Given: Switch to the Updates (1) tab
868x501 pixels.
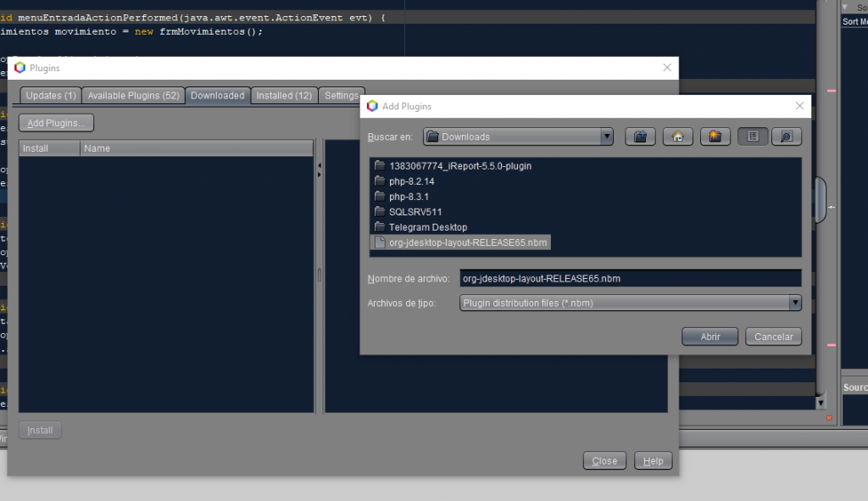Looking at the screenshot, I should coord(50,96).
